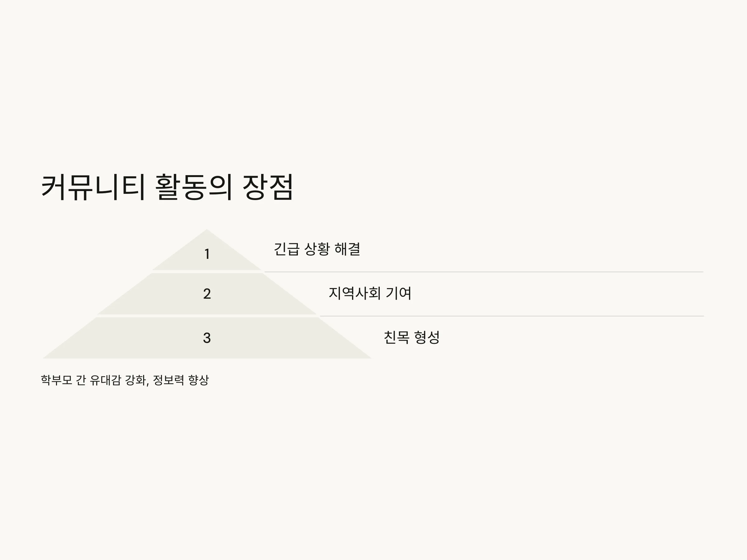747x560 pixels.
Task: Click the word "기여" in the second label
Action: (398, 293)
